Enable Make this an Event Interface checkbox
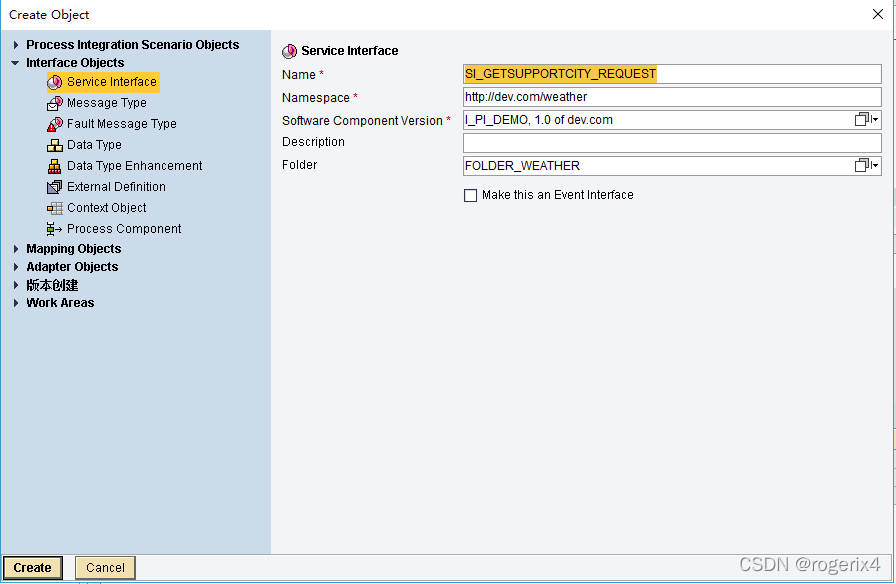The width and height of the screenshot is (896, 584). coord(471,196)
